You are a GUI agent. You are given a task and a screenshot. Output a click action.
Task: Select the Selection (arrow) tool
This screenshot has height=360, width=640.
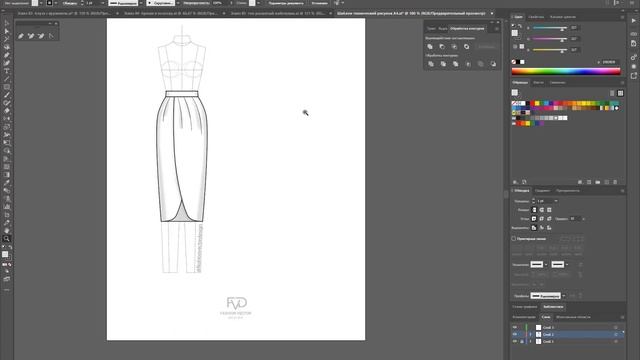(7, 23)
